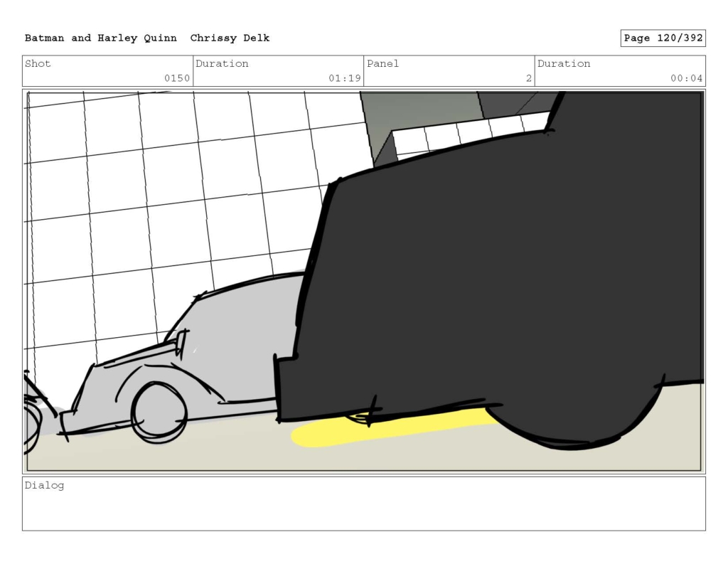Click the 'Duration' label above 00:04
Viewport: 728px width, 564px height.
[x=564, y=63]
